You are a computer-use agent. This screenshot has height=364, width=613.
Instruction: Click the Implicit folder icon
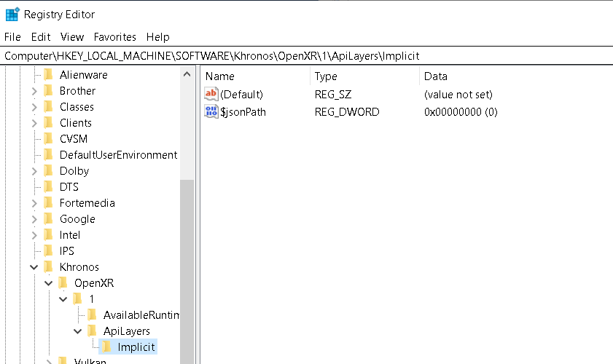coord(106,347)
